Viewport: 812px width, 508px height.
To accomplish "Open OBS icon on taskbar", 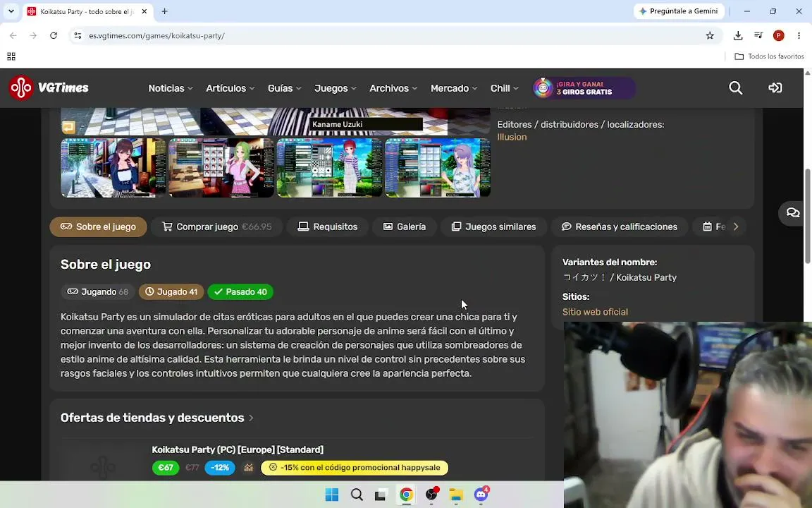I will [x=431, y=495].
